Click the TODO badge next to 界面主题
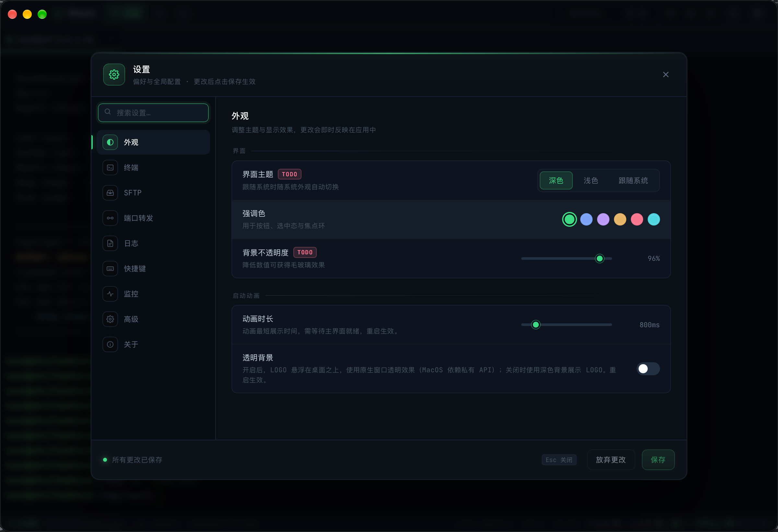778x532 pixels. (289, 174)
